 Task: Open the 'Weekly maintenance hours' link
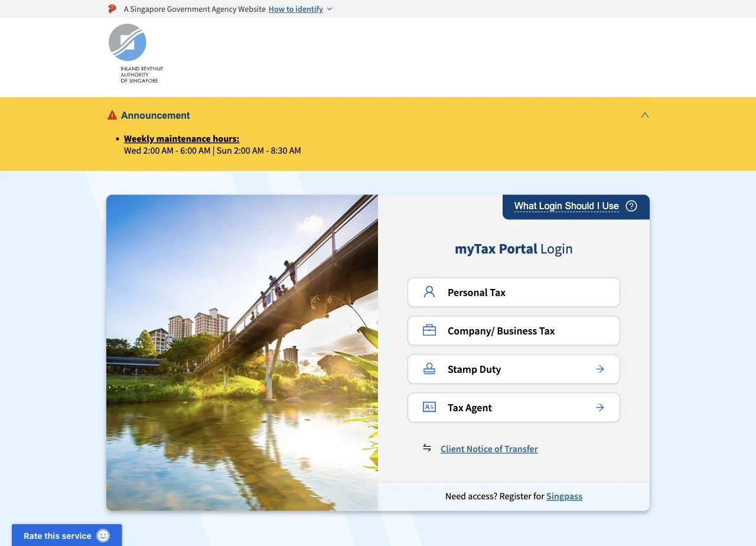pos(181,139)
